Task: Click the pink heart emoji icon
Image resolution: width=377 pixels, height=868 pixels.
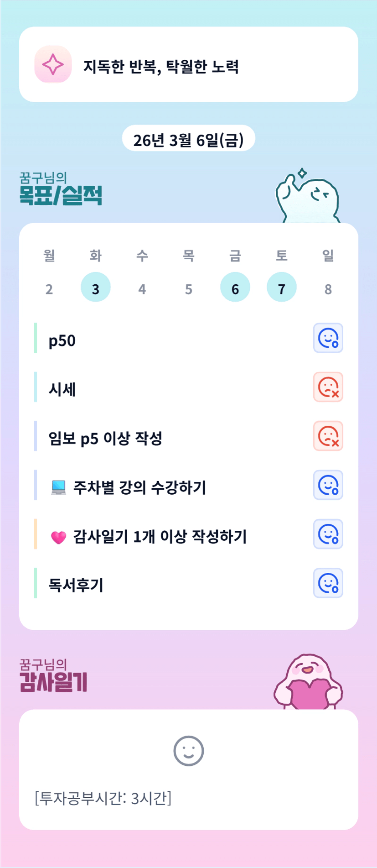Action: [58, 537]
